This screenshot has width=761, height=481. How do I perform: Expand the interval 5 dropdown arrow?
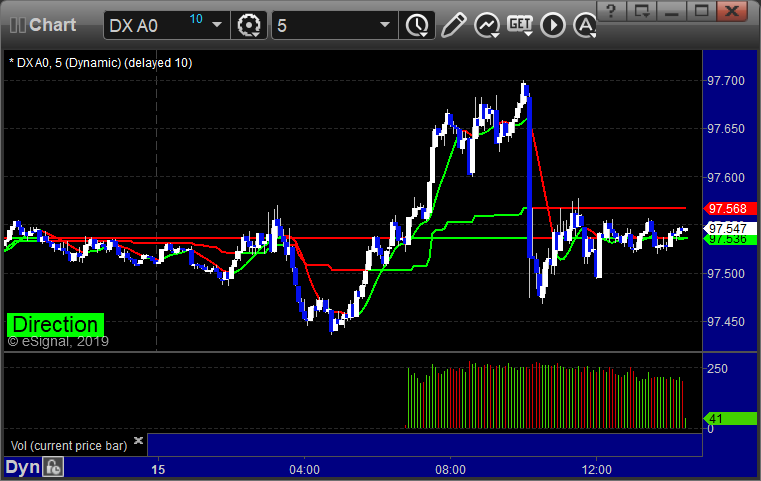pyautogui.click(x=385, y=25)
